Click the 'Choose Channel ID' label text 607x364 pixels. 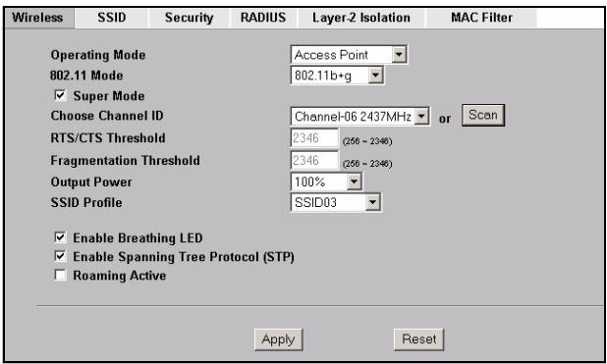pyautogui.click(x=107, y=116)
